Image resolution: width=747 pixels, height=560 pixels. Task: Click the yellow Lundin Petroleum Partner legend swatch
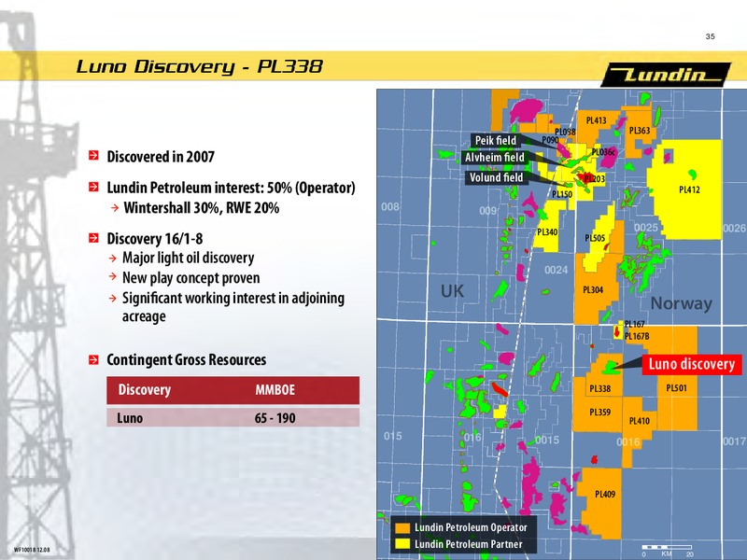point(402,544)
